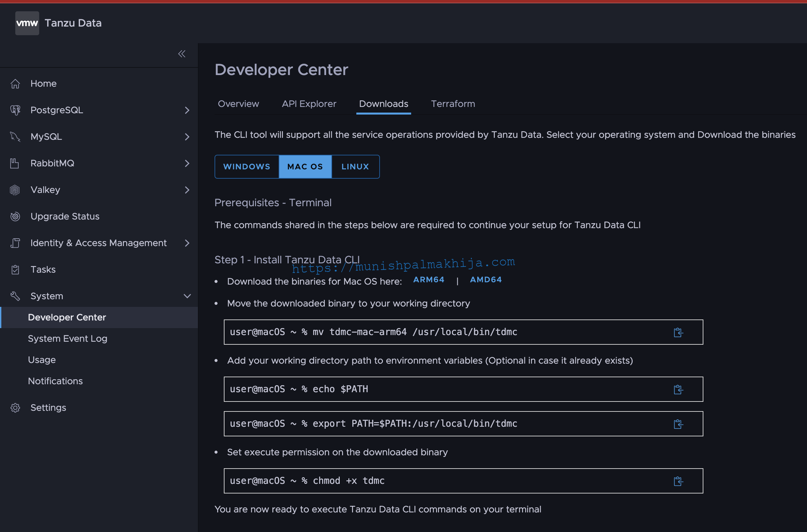
Task: Click the Tanzu Data header title
Action: pyautogui.click(x=73, y=23)
